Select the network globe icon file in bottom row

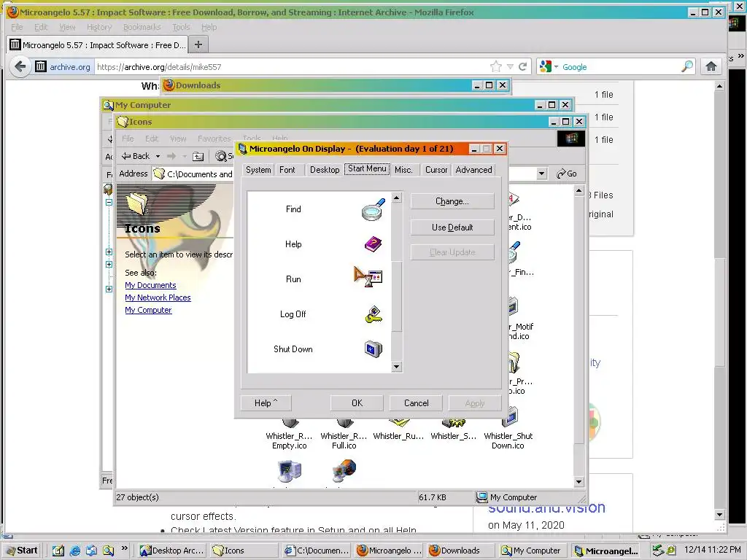tap(344, 471)
